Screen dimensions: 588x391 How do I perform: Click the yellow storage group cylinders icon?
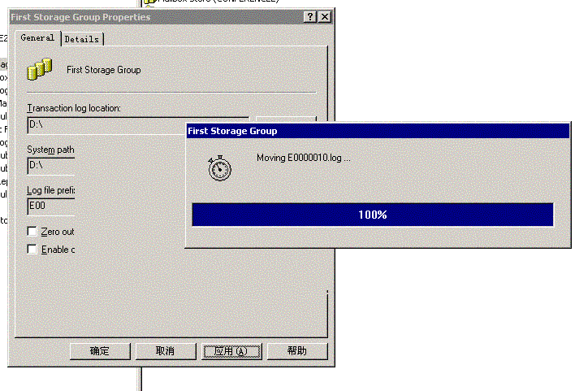40,69
